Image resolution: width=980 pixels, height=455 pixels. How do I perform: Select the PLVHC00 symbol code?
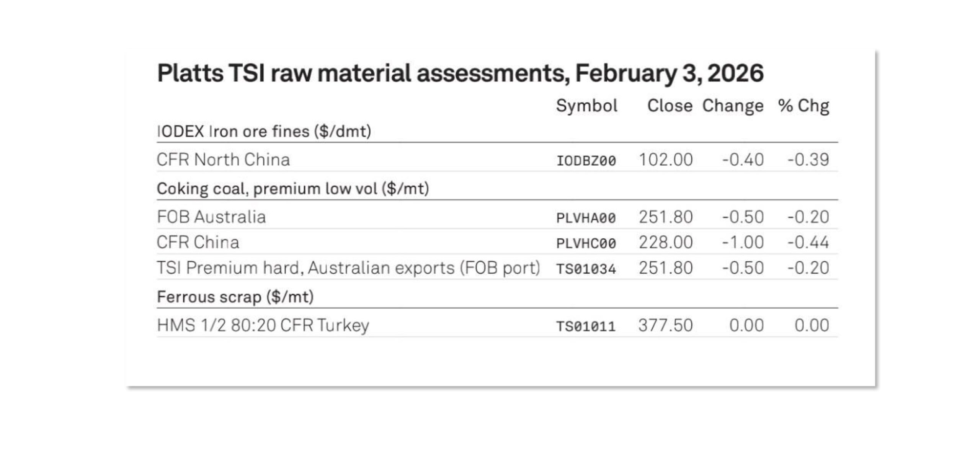coord(586,243)
